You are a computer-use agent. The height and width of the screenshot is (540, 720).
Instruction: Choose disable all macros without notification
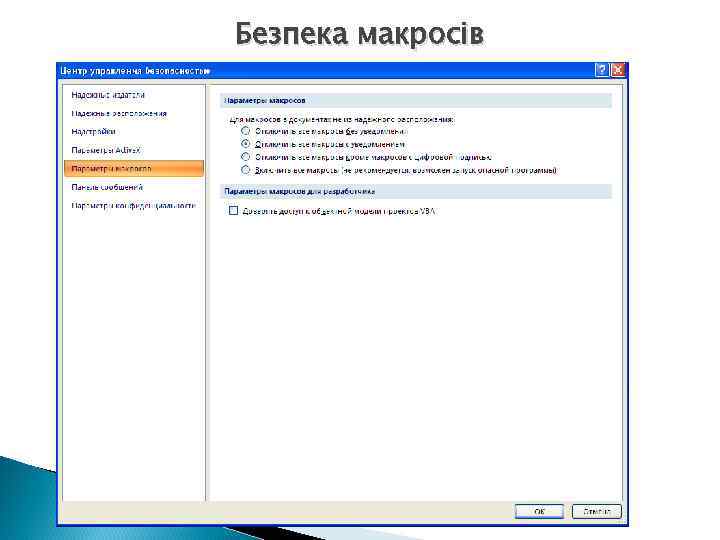coord(246,131)
